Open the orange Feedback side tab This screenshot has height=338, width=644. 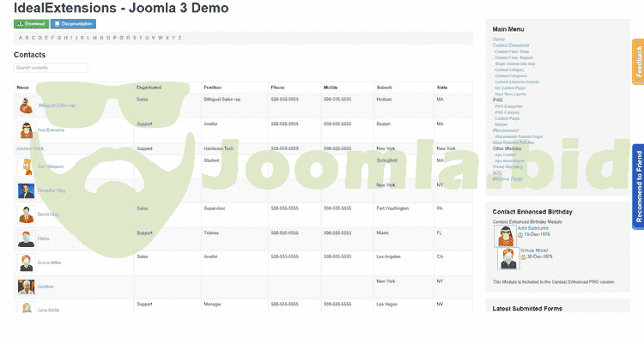click(x=638, y=62)
